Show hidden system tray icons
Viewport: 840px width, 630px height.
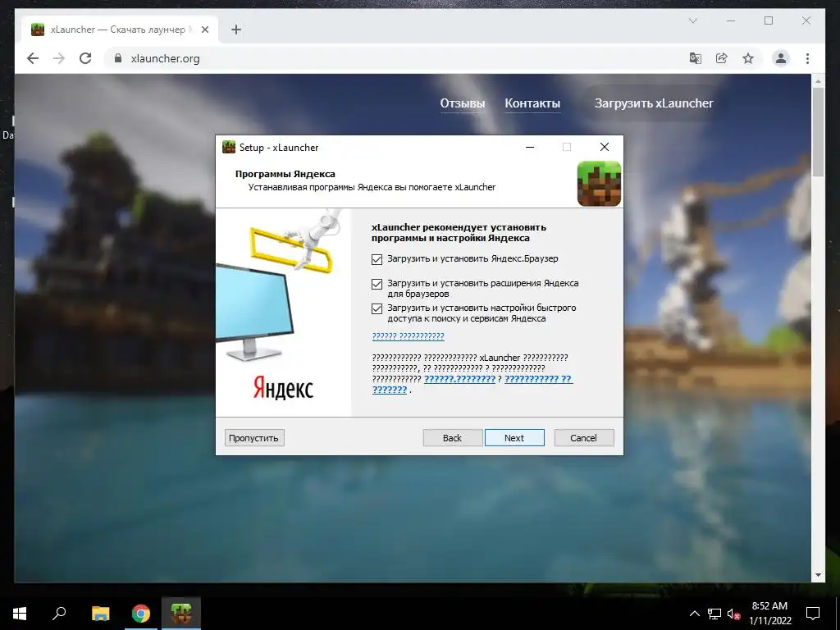click(694, 614)
